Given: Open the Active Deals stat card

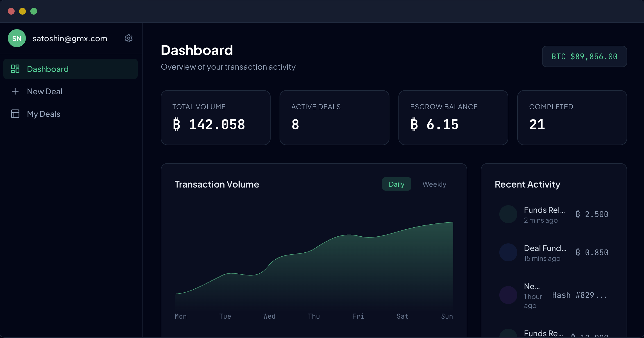Looking at the screenshot, I should [x=334, y=117].
